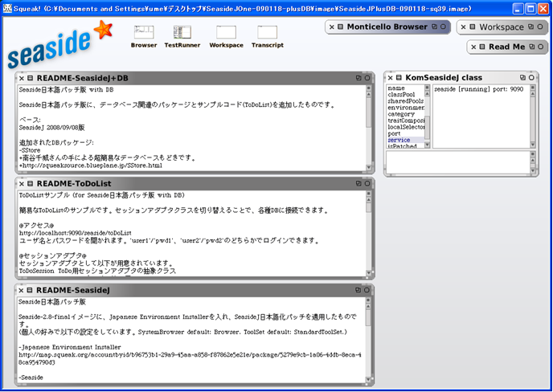This screenshot has height=392, width=553.
Task: Launch the TestRunner desktop icon
Action: tap(182, 36)
